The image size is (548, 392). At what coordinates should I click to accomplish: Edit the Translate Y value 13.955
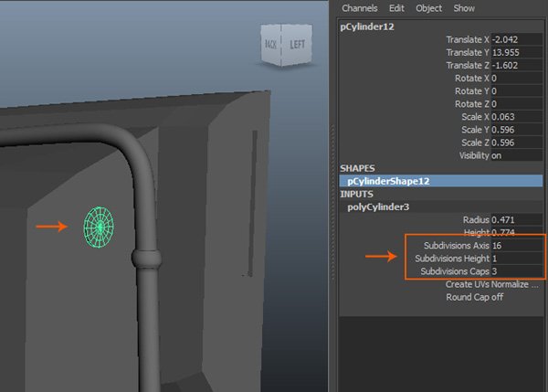tap(517, 52)
